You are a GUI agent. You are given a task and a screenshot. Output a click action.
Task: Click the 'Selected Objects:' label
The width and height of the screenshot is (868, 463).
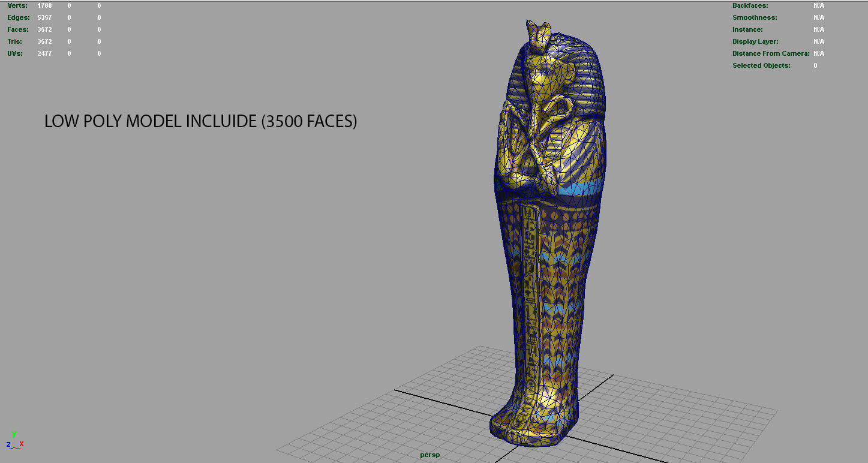click(761, 65)
